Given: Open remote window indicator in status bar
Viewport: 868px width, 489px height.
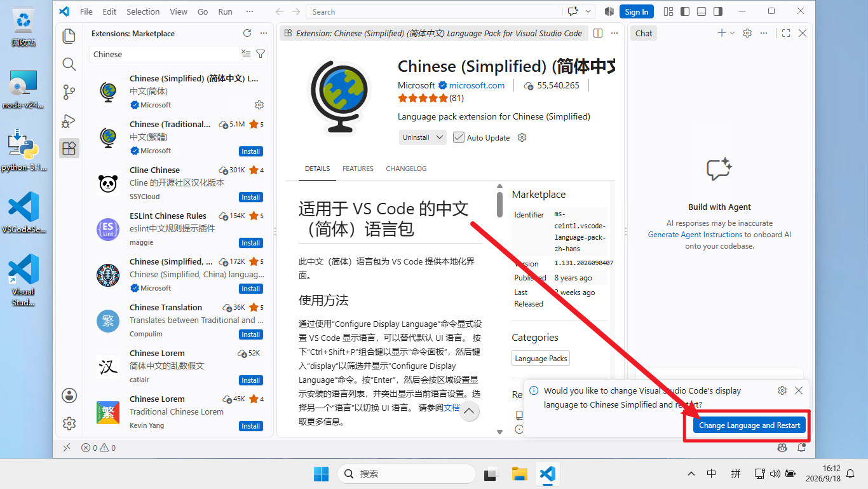Looking at the screenshot, I should 67,448.
